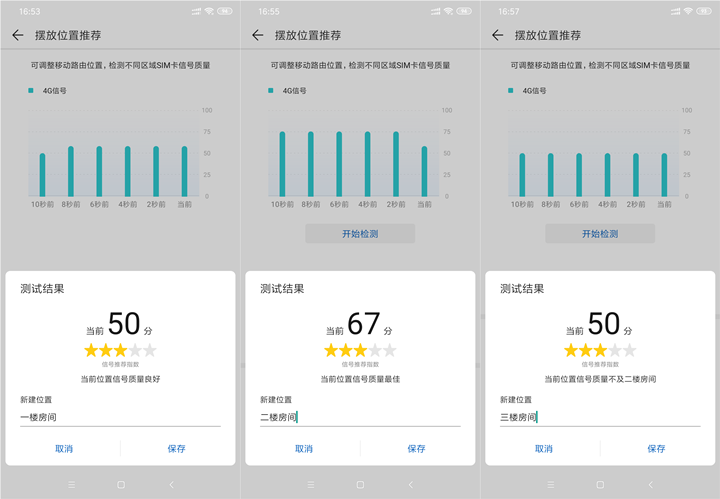Click 保存 in the 一楼房间 dialog
This screenshot has width=720, height=499.
pos(177,449)
